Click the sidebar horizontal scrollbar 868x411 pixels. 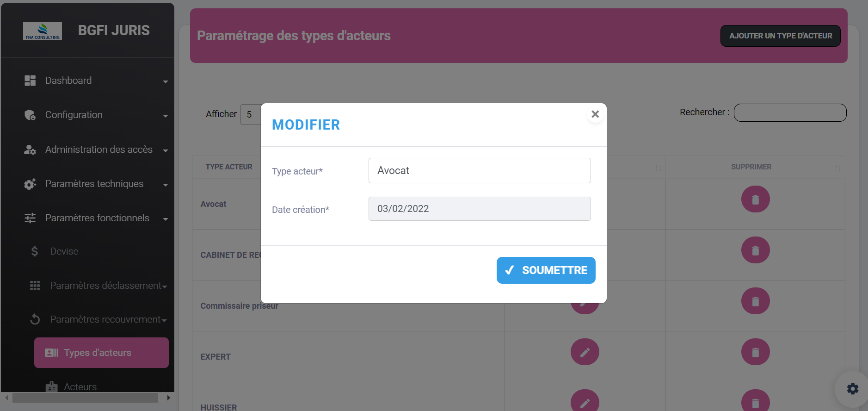tap(86, 398)
